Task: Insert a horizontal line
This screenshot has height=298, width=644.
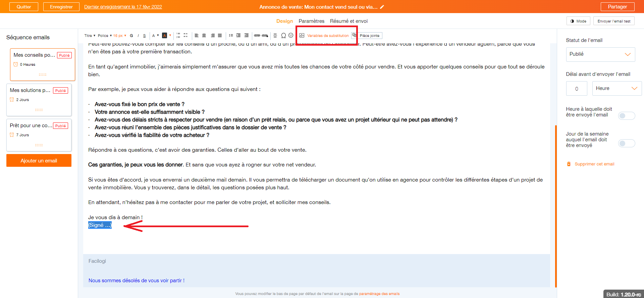Action: coord(275,36)
